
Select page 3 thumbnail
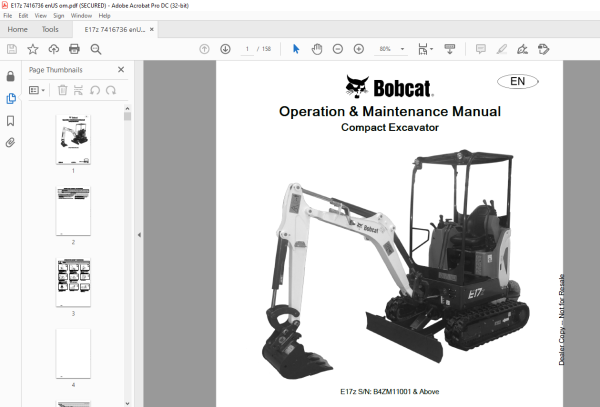tap(73, 283)
